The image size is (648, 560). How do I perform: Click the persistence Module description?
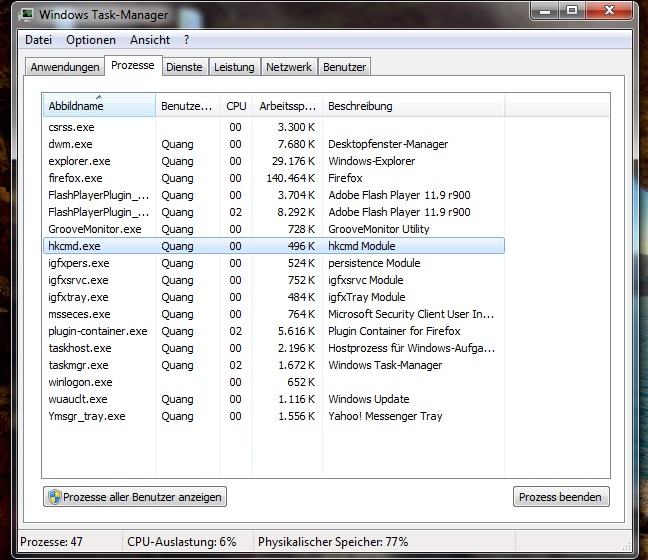click(374, 263)
